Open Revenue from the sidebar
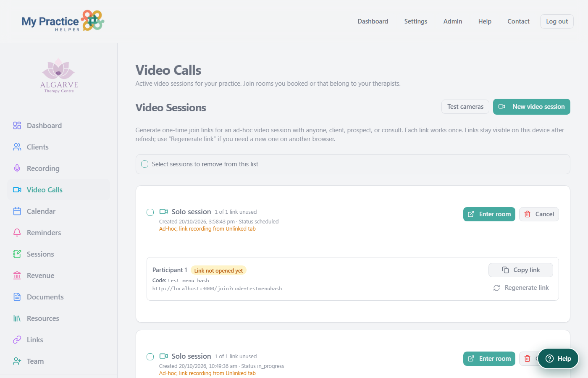The width and height of the screenshot is (588, 378). pyautogui.click(x=59, y=276)
